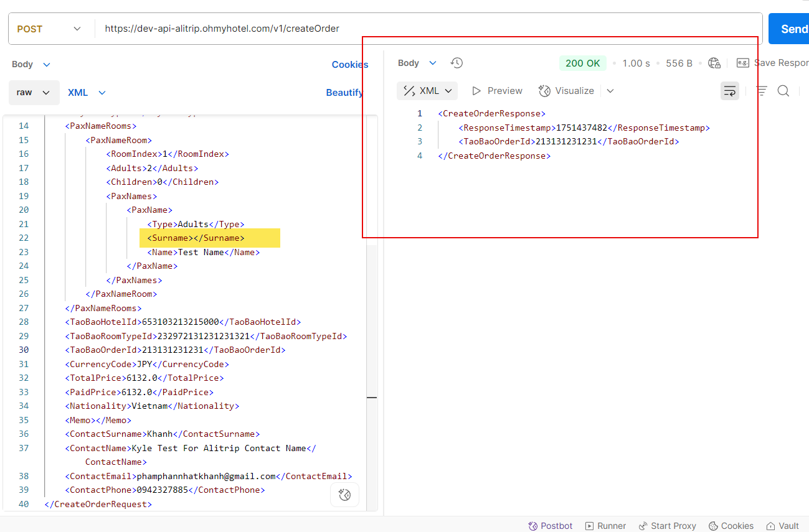
Task: Expand the Visualize options chevron
Action: (x=610, y=91)
